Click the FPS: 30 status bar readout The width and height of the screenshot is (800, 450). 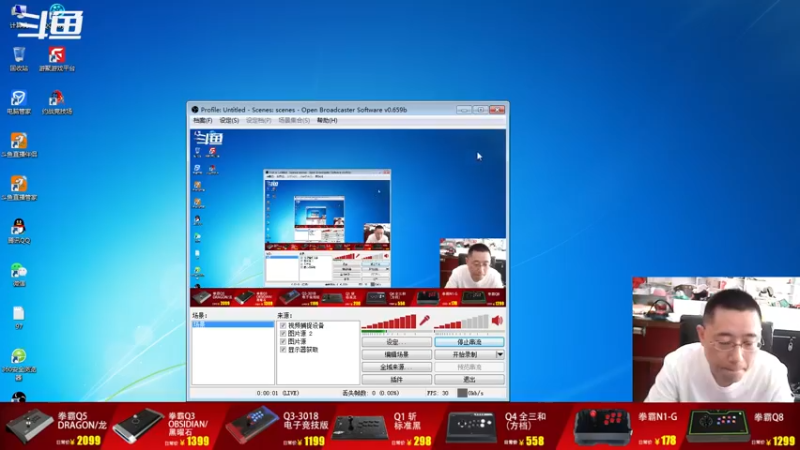(x=438, y=393)
